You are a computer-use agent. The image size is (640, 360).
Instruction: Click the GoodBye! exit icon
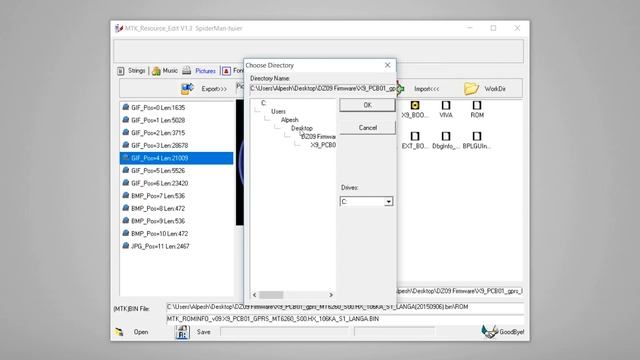[489, 331]
